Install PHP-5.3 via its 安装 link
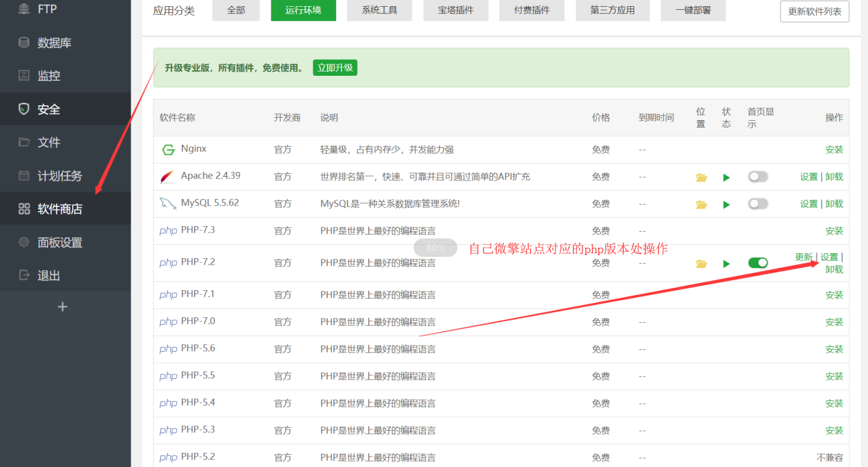Image resolution: width=868 pixels, height=467 pixels. 834,431
